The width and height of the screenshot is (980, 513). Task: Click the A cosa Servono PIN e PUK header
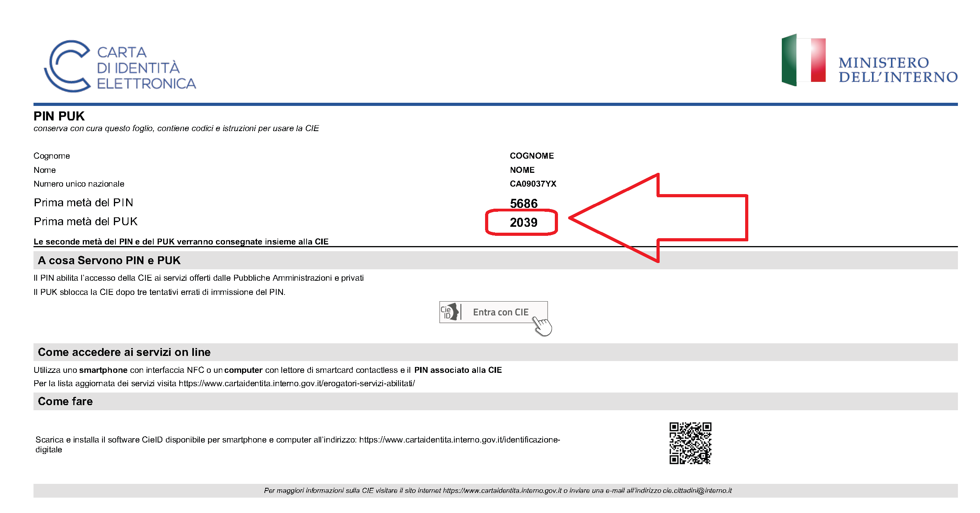(109, 261)
